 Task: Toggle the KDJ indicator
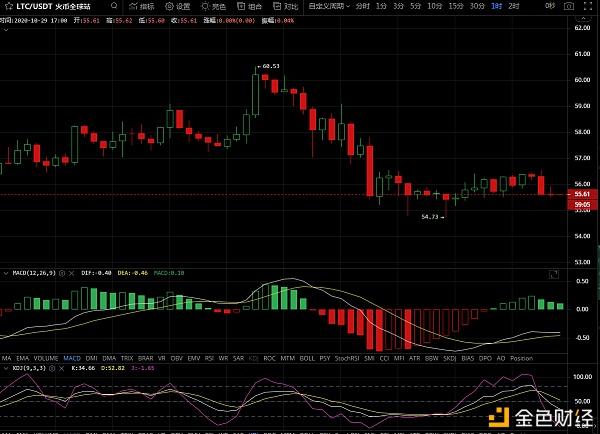point(253,358)
